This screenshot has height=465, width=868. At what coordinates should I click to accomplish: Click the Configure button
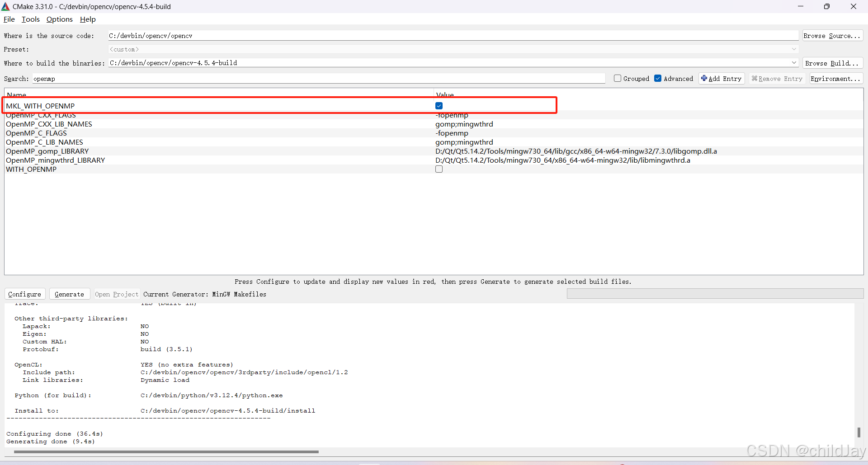point(24,294)
